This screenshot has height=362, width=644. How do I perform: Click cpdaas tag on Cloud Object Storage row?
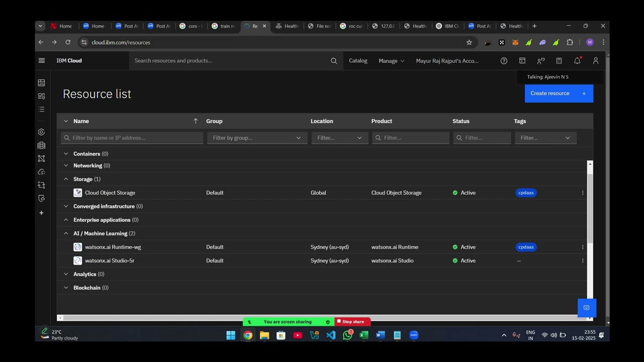(526, 193)
